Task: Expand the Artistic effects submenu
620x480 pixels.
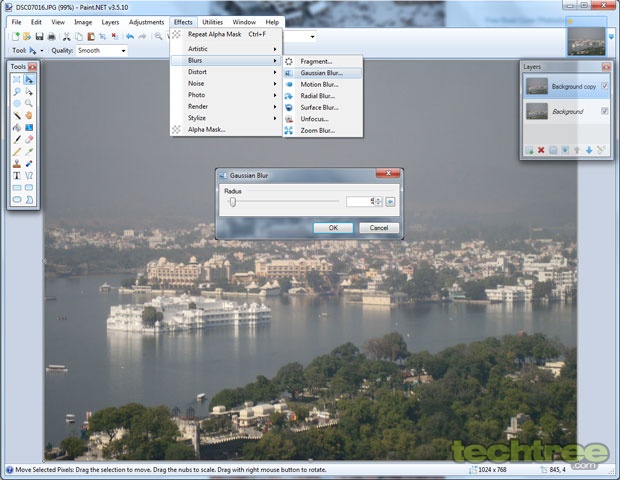Action: coord(226,49)
